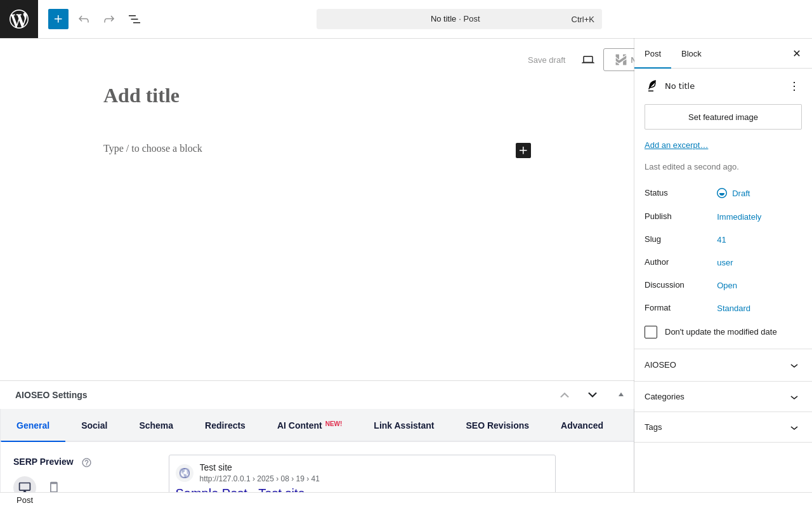
Task: Redo the last undone change
Action: tap(109, 19)
